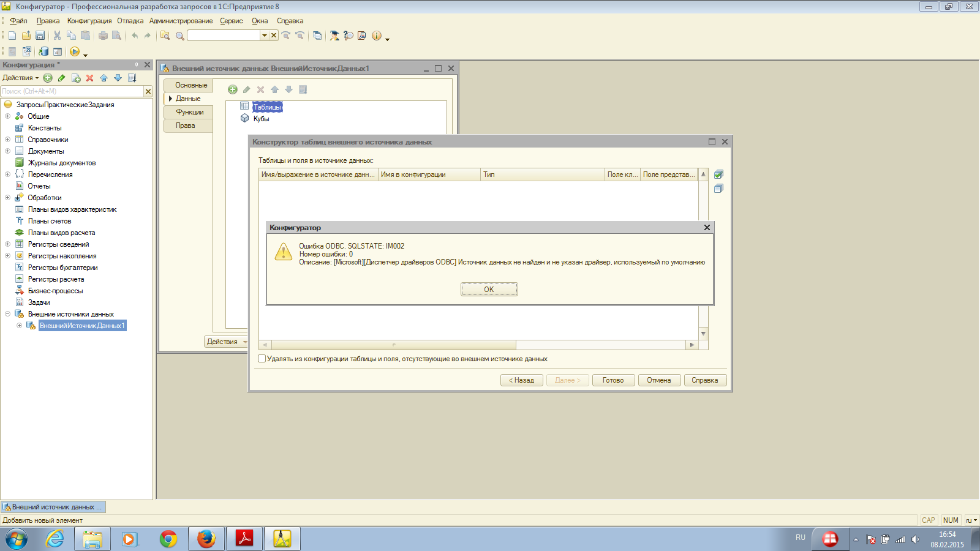Screen dimensions: 980x551
Task: Collapse the Внешние источники данных node
Action: (7, 314)
